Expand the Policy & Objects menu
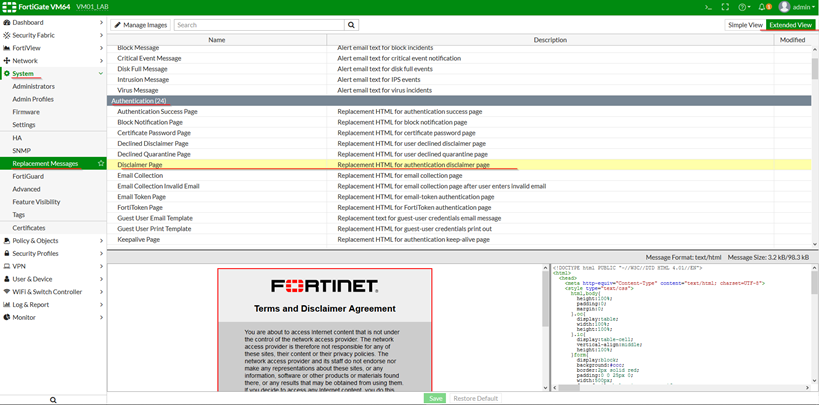819x405 pixels. (53, 241)
